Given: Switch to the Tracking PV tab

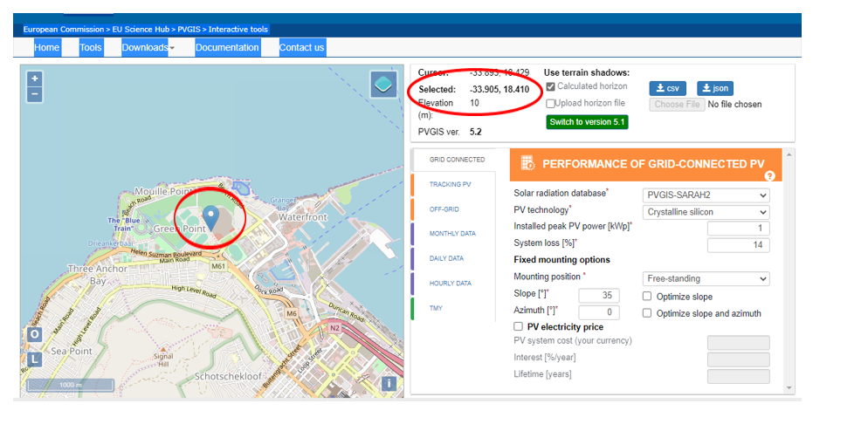Looking at the screenshot, I should coord(450,185).
